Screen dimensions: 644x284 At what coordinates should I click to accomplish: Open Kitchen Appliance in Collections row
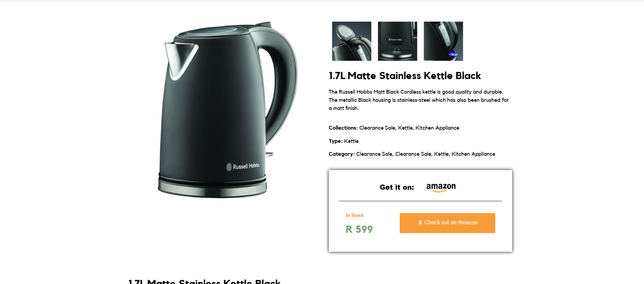437,128
